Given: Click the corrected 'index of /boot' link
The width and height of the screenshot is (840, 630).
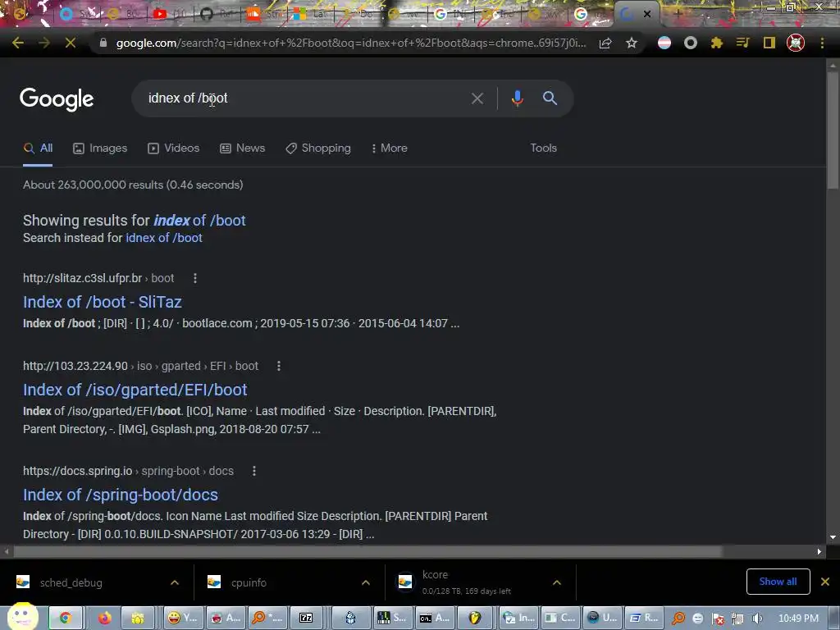Looking at the screenshot, I should click(199, 220).
